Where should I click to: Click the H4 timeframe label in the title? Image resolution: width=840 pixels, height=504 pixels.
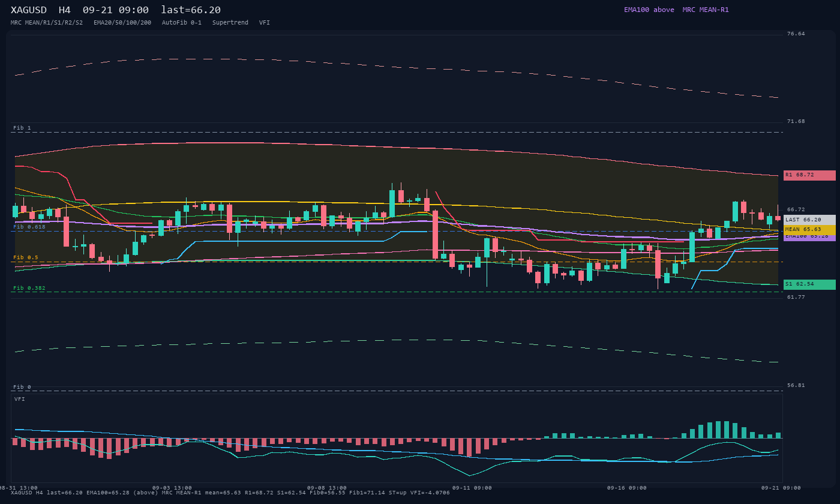[x=65, y=10]
